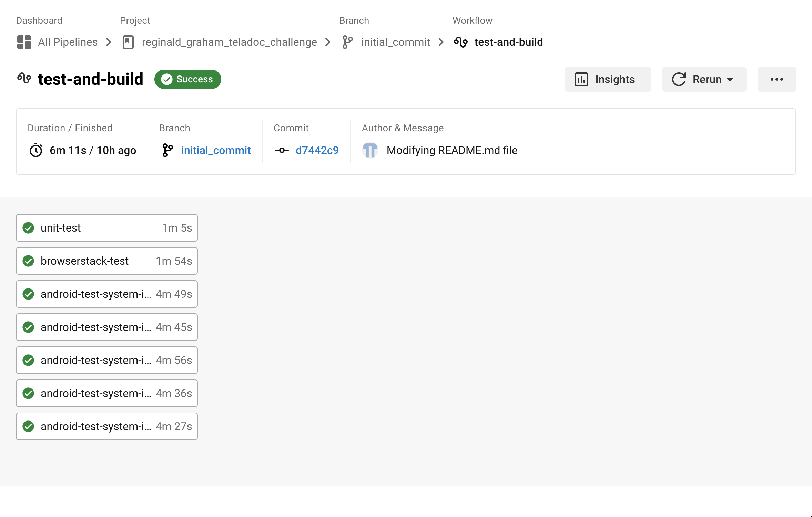Open the initial_commit branch link in details
This screenshot has width=812, height=517.
(x=216, y=150)
